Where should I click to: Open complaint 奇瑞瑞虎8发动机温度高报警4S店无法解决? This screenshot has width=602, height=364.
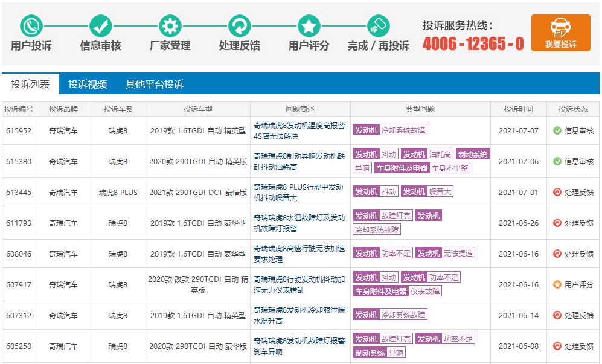click(299, 130)
